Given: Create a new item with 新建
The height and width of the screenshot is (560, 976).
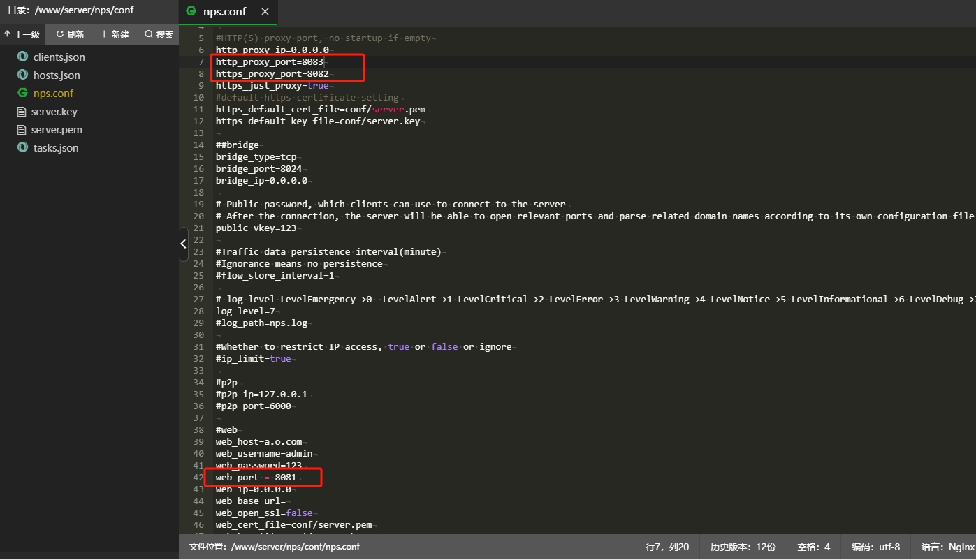Looking at the screenshot, I should pyautogui.click(x=115, y=34).
